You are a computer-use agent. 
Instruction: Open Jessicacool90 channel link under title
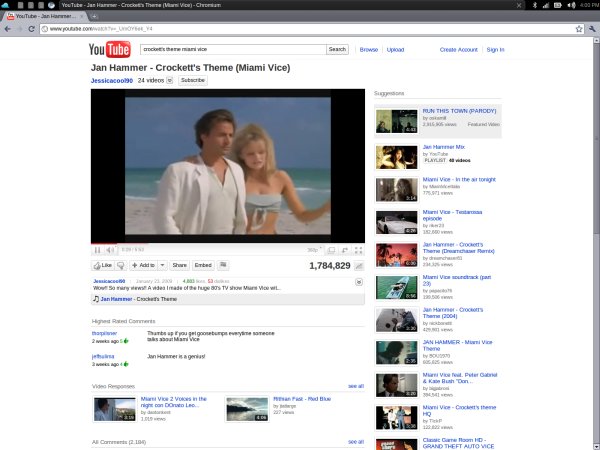tap(112, 80)
